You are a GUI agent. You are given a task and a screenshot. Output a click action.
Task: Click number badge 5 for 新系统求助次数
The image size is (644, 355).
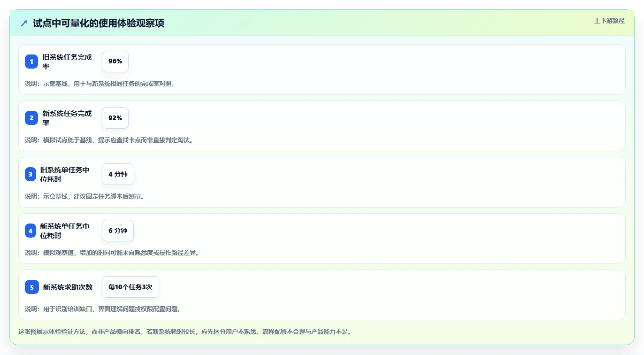[x=32, y=287]
